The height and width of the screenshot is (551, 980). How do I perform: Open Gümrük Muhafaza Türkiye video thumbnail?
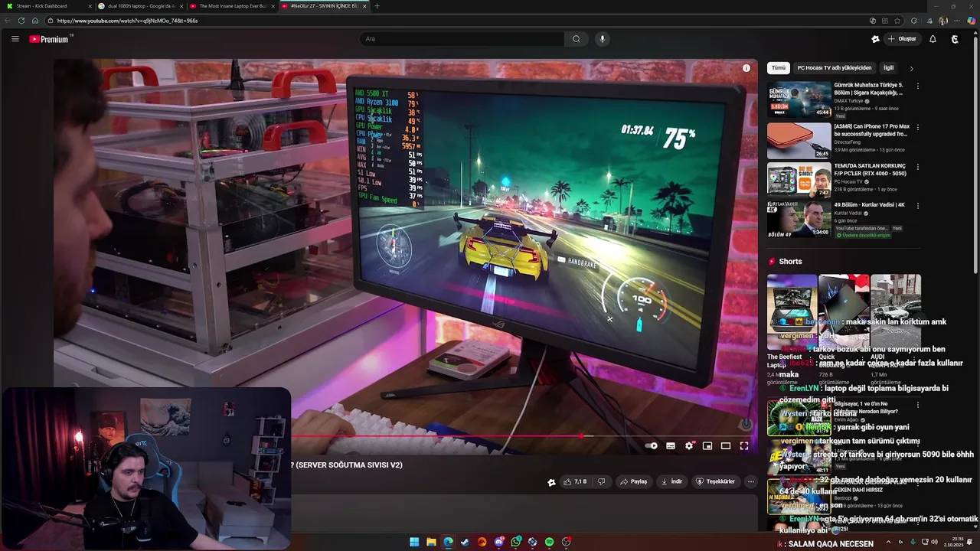pyautogui.click(x=799, y=99)
